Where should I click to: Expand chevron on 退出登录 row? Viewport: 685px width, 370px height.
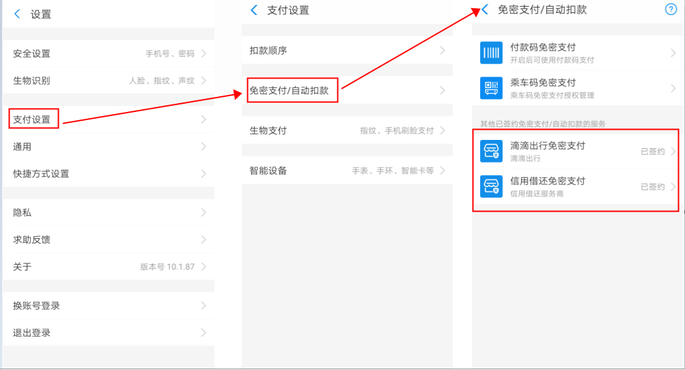click(204, 332)
